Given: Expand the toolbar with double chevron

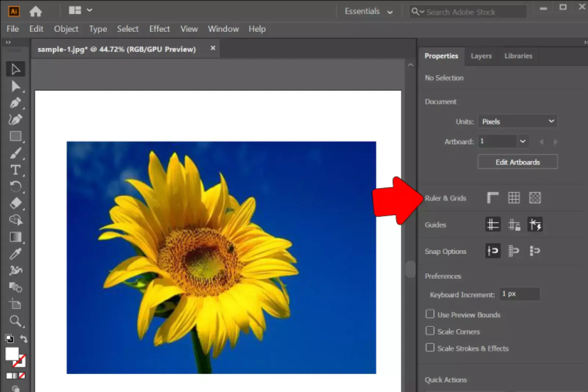Looking at the screenshot, I should pos(8,42).
